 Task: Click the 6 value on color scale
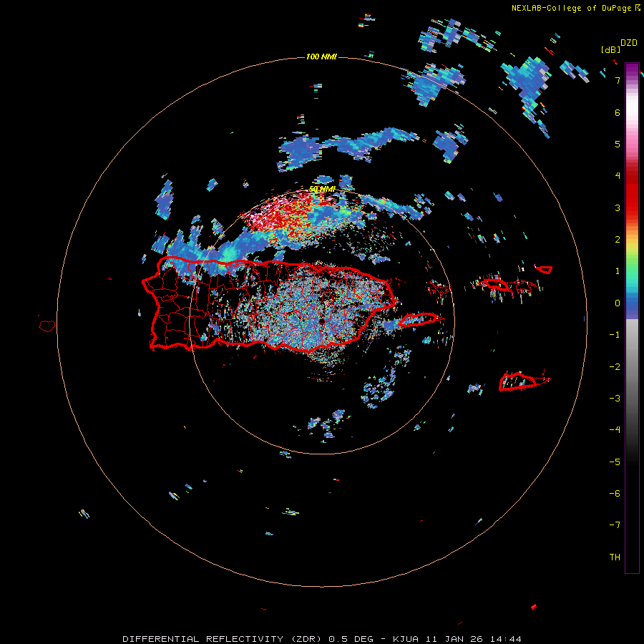(x=618, y=112)
